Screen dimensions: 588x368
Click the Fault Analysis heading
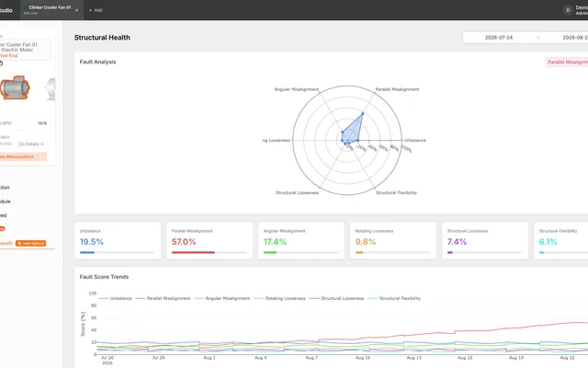97,62
